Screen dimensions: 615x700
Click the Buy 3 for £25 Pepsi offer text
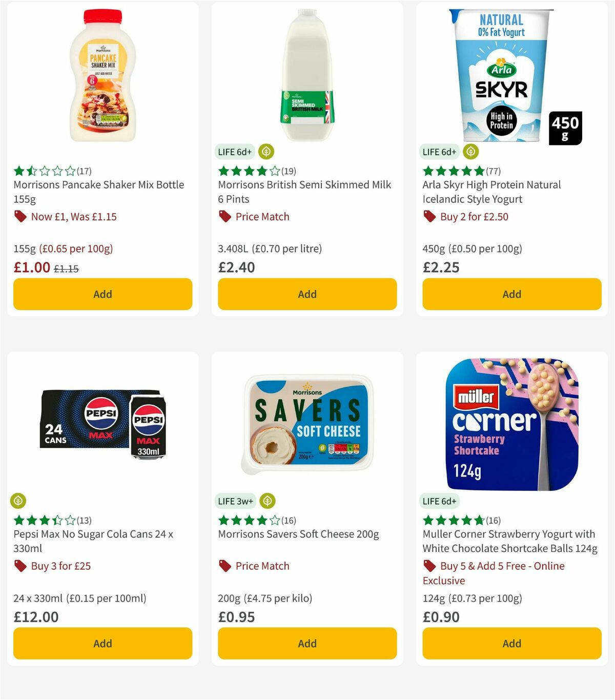point(61,566)
